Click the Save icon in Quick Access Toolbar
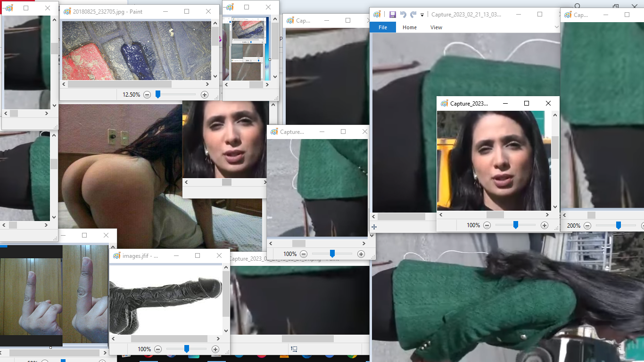Viewport: 644px width, 362px height. tap(392, 15)
